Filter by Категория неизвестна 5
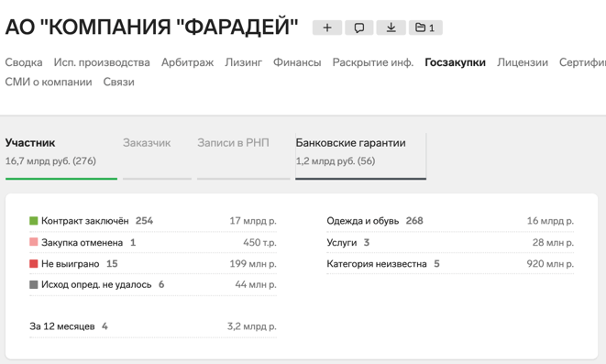Viewport: 606px width, 364px height. 450,263
